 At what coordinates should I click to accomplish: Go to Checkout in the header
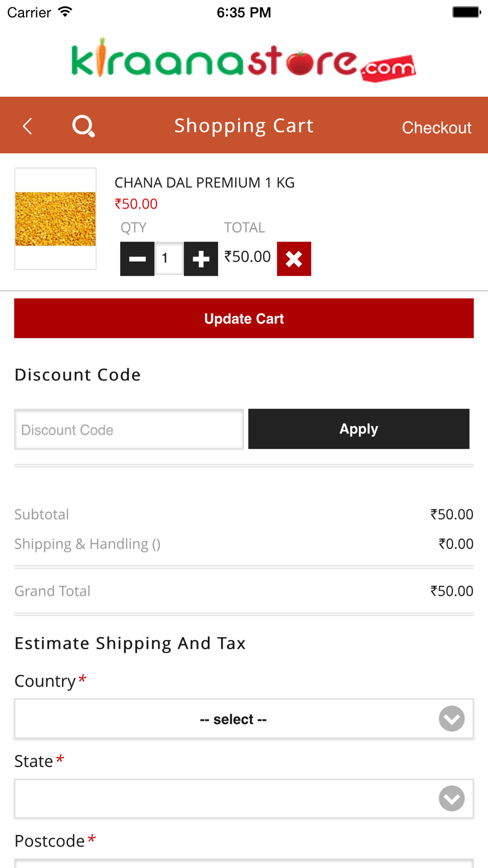[x=436, y=127]
